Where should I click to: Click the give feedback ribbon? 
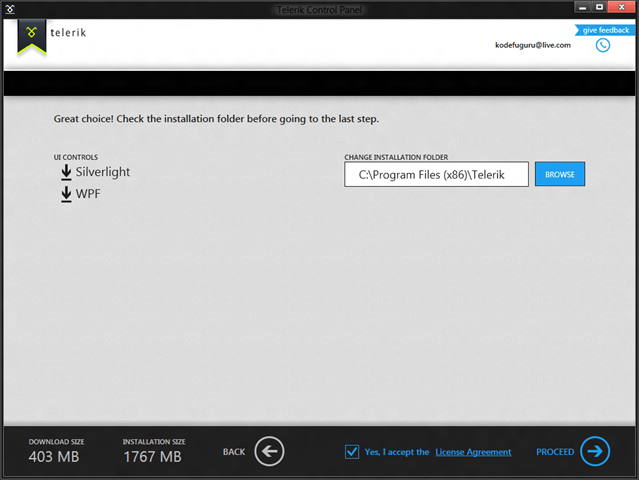[605, 30]
